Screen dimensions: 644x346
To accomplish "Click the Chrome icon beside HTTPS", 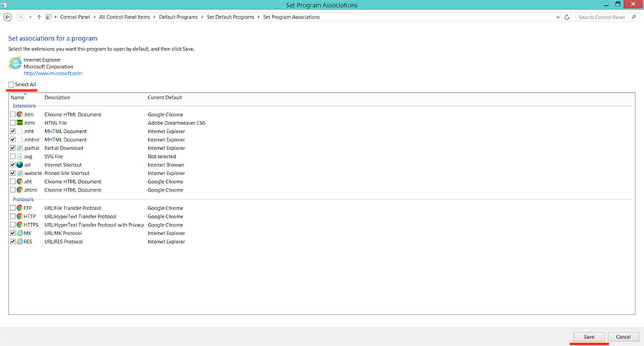I will [20, 225].
